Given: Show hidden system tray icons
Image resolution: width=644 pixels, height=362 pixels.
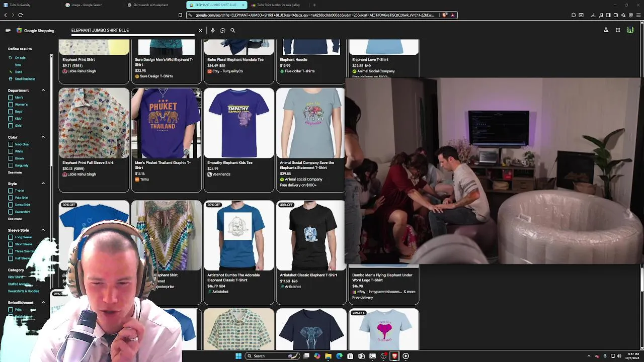Looking at the screenshot, I should (x=589, y=356).
